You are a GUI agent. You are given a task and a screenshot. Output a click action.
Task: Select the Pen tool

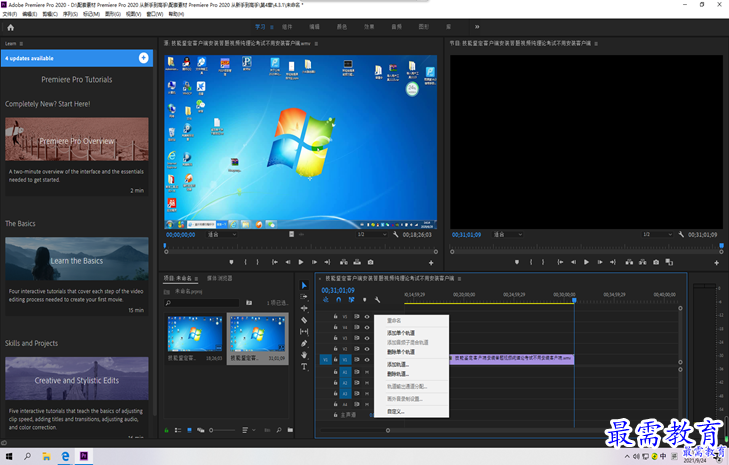[304, 343]
